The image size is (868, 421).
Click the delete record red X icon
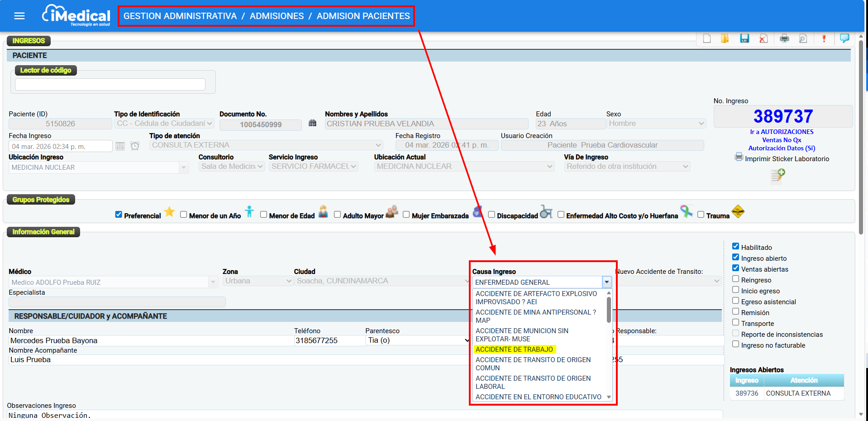coord(763,38)
